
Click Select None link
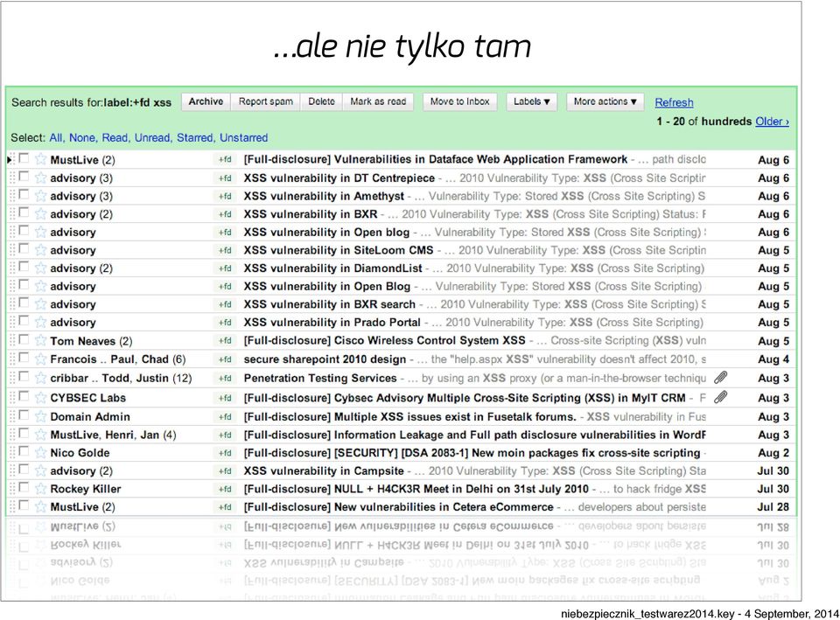(82, 137)
